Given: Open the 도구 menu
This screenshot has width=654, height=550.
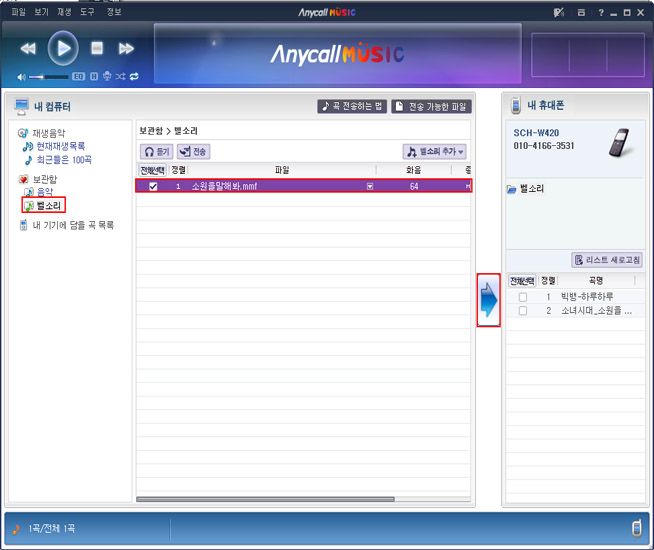Looking at the screenshot, I should (87, 12).
